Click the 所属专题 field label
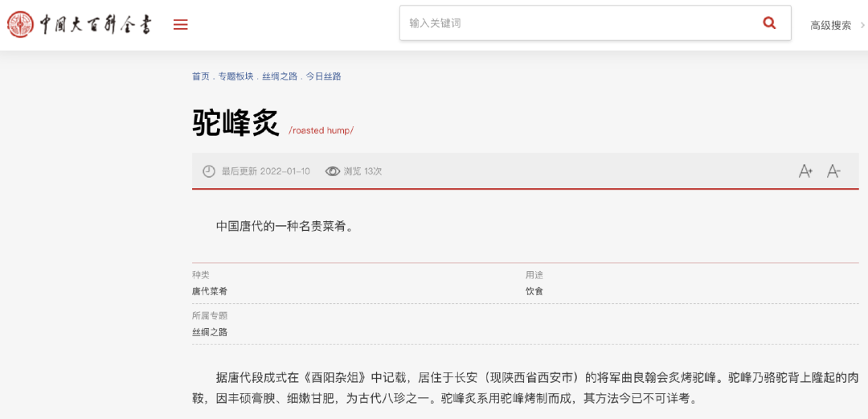This screenshot has height=419, width=868. [x=210, y=316]
